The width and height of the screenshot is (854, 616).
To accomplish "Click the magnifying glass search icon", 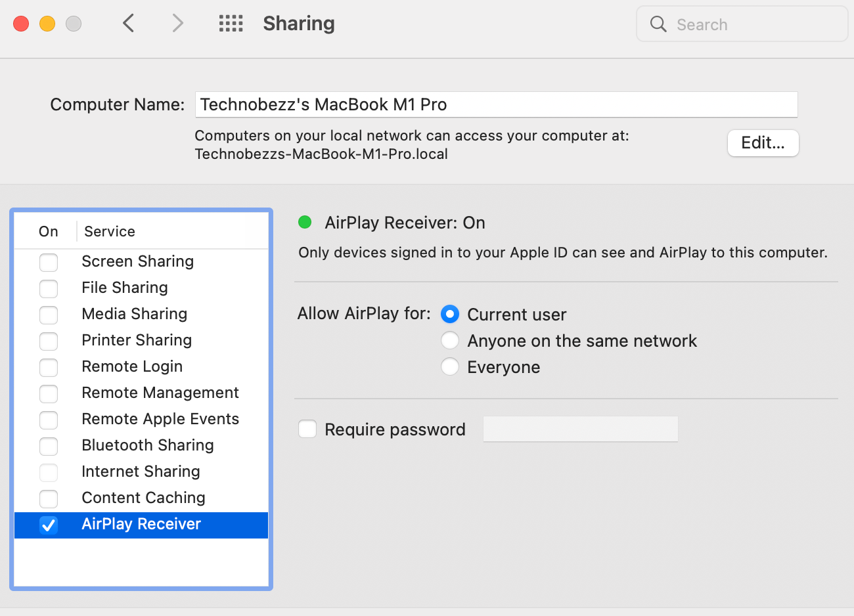I will click(658, 24).
